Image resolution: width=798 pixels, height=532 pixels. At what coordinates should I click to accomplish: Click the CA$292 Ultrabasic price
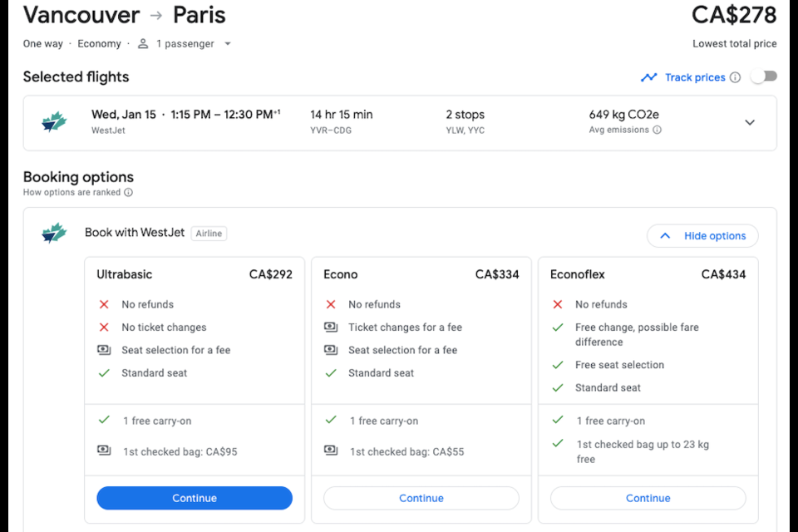271,274
